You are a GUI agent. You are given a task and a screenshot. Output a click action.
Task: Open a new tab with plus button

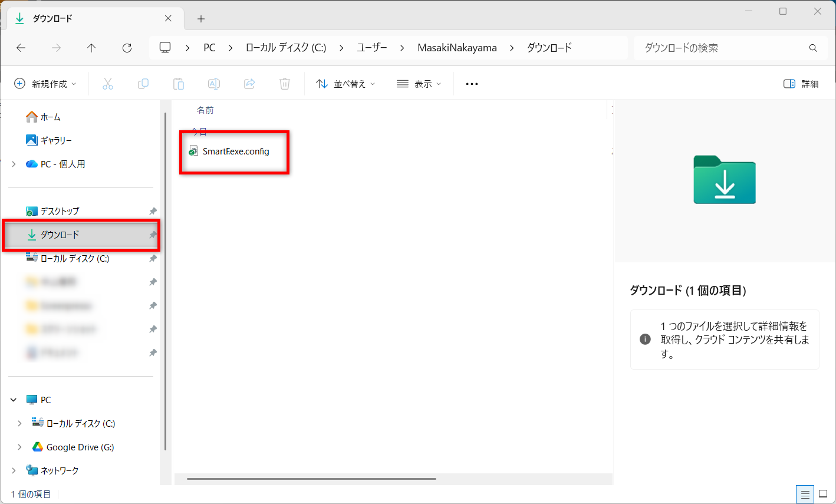coord(201,19)
